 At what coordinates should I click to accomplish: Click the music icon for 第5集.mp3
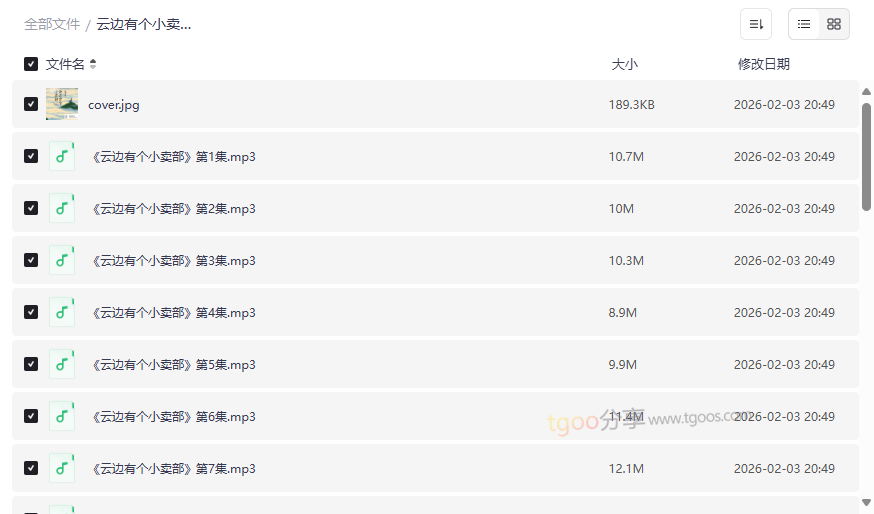[x=62, y=364]
